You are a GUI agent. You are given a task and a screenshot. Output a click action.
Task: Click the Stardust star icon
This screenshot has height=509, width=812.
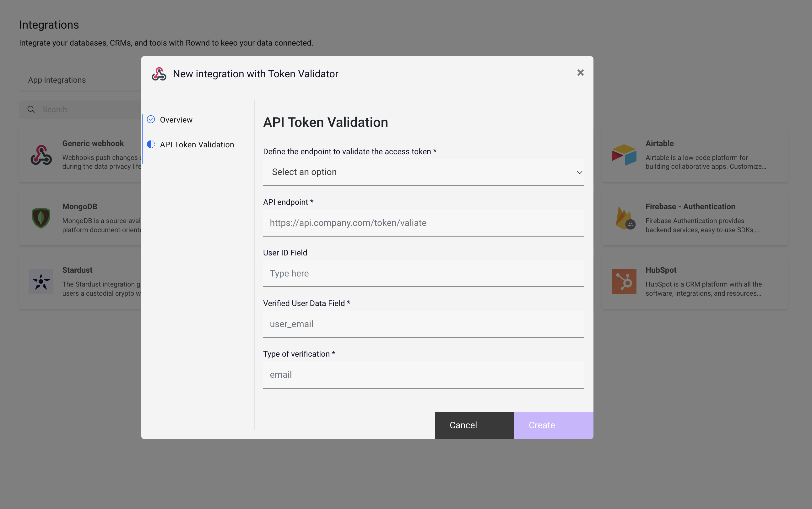pos(41,282)
